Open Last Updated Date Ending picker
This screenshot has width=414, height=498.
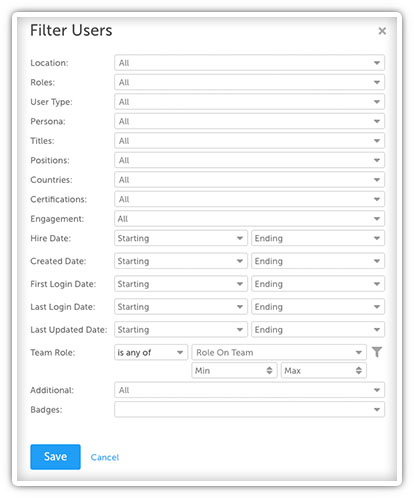click(x=318, y=329)
